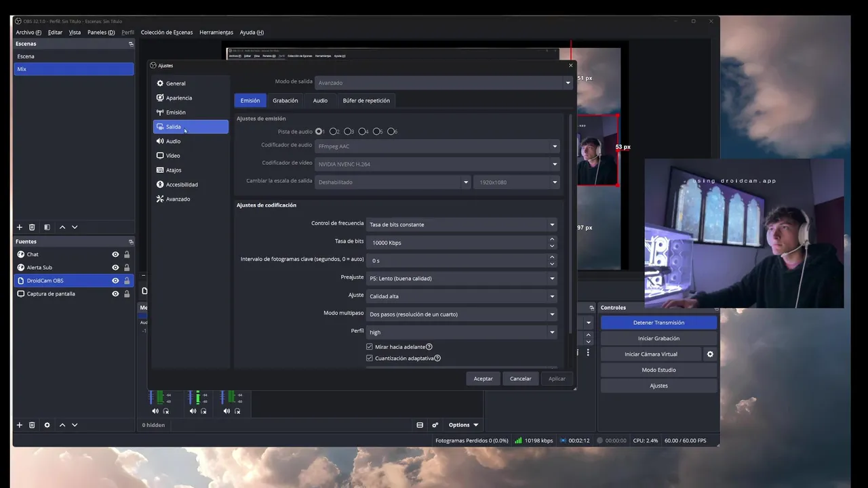Toggle mixer layout icon left of the gears
Viewport: 868px width, 488px height.
420,425
